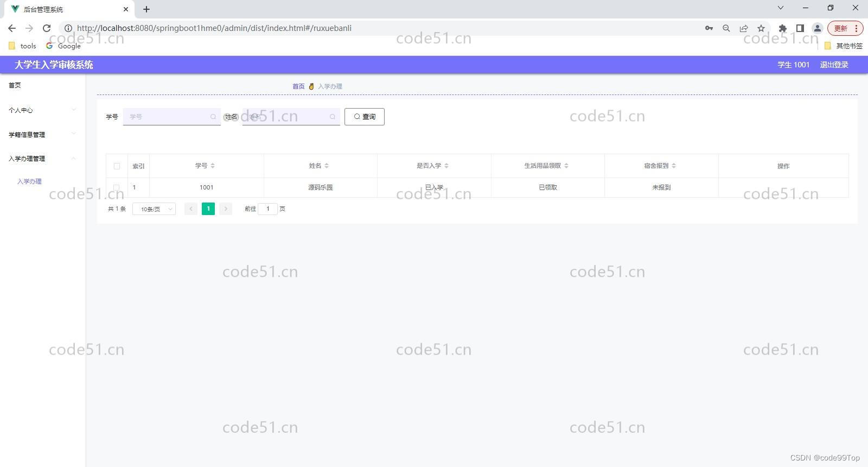Open the 10条/页 page size dropdown
The height and width of the screenshot is (467, 868).
tap(154, 209)
